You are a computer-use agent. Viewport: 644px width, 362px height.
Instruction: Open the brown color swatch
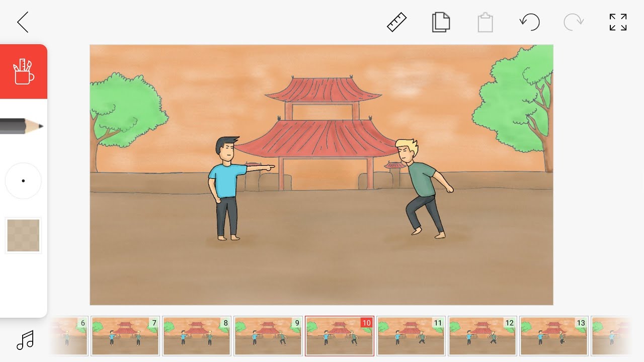(x=23, y=235)
